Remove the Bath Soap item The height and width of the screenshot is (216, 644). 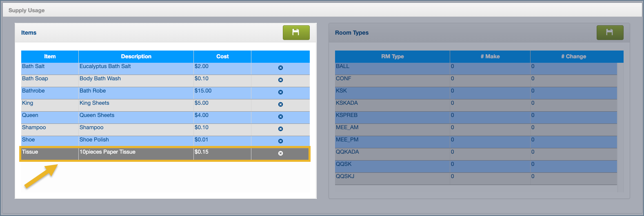pos(280,80)
